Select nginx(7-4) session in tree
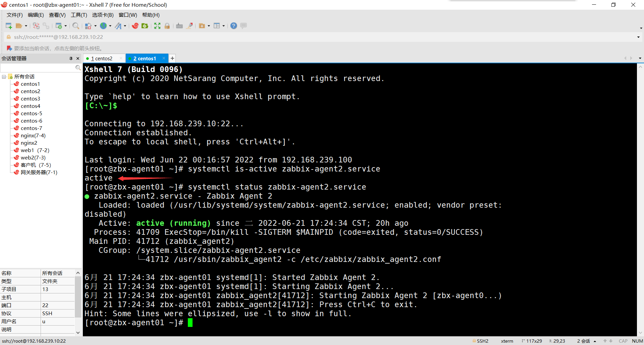Screen dimensions: 644x345 click(x=33, y=135)
